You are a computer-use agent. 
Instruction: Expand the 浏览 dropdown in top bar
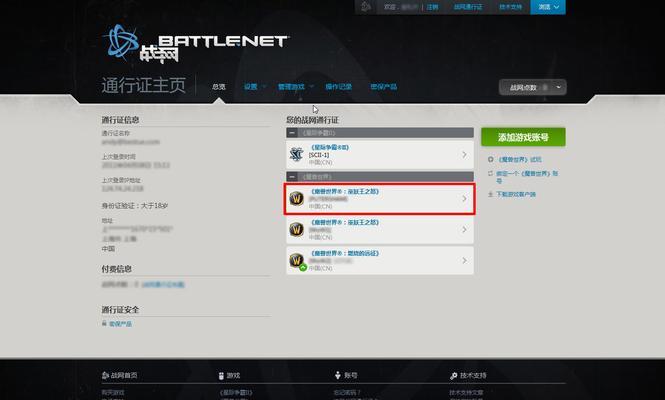548,7
